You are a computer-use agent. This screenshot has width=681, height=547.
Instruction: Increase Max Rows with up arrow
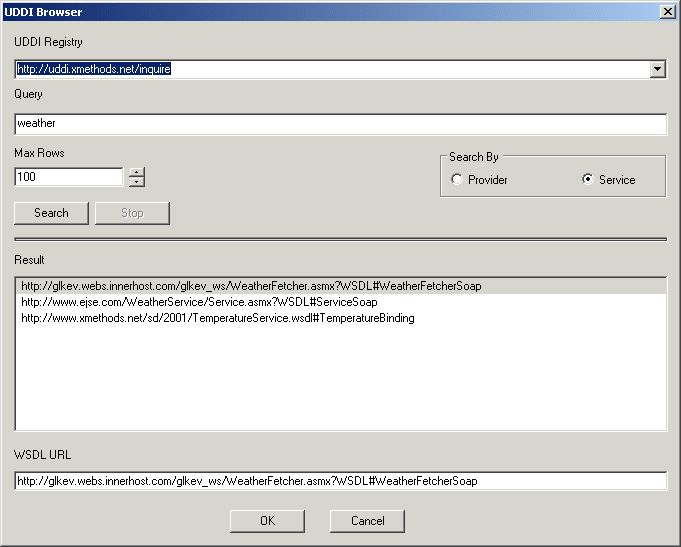click(x=137, y=172)
